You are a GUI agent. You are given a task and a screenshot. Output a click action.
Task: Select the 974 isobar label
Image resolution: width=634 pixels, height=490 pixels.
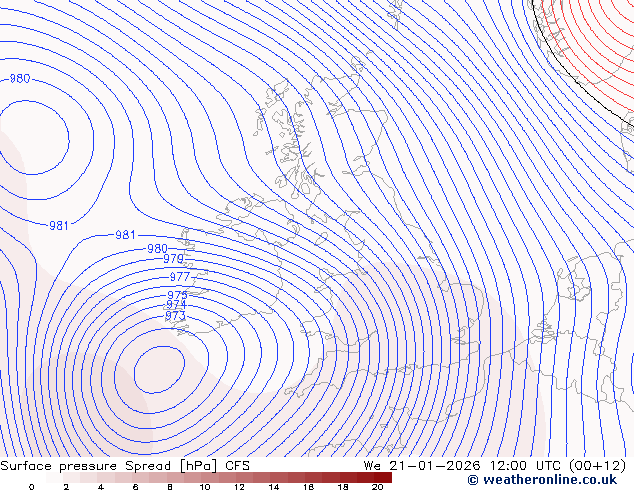click(x=176, y=305)
